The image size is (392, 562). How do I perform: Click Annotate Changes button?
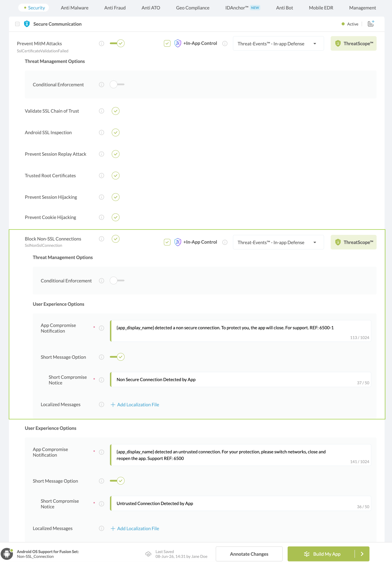click(249, 554)
